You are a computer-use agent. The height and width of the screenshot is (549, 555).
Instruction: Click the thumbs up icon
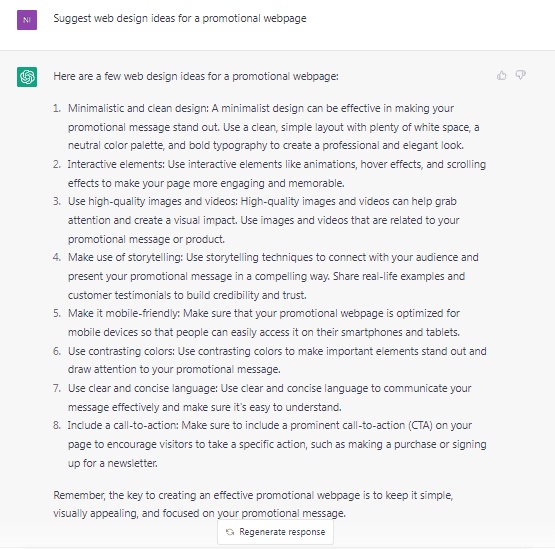click(x=501, y=75)
